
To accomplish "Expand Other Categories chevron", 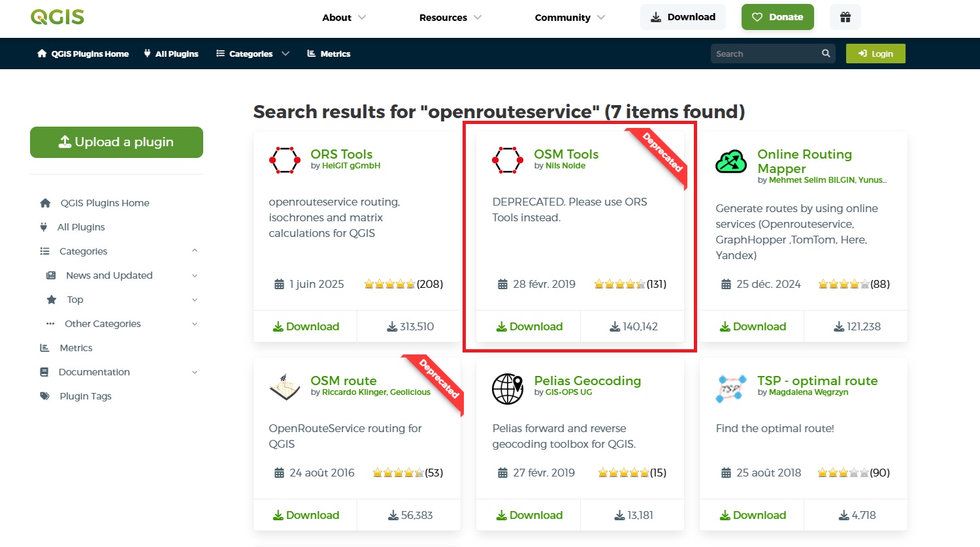I will pos(195,324).
